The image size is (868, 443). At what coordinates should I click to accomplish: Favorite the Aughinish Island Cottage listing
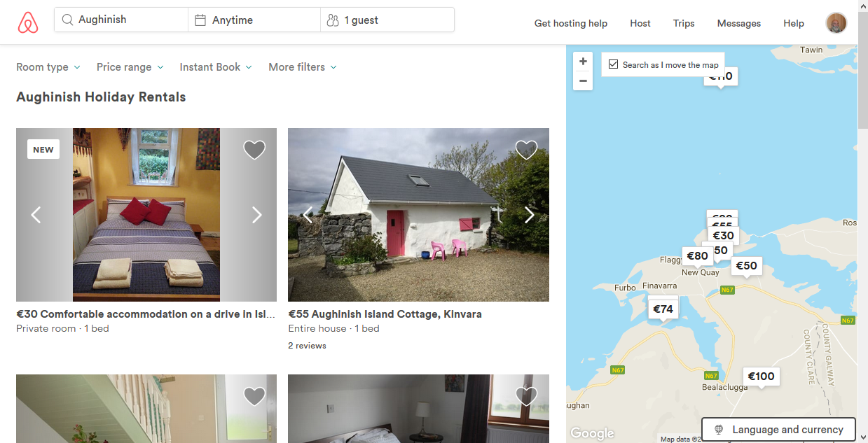coord(526,150)
